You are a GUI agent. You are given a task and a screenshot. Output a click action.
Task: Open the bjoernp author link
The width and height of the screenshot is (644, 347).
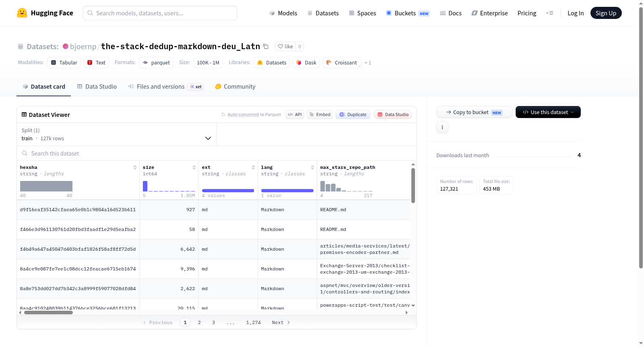83,46
